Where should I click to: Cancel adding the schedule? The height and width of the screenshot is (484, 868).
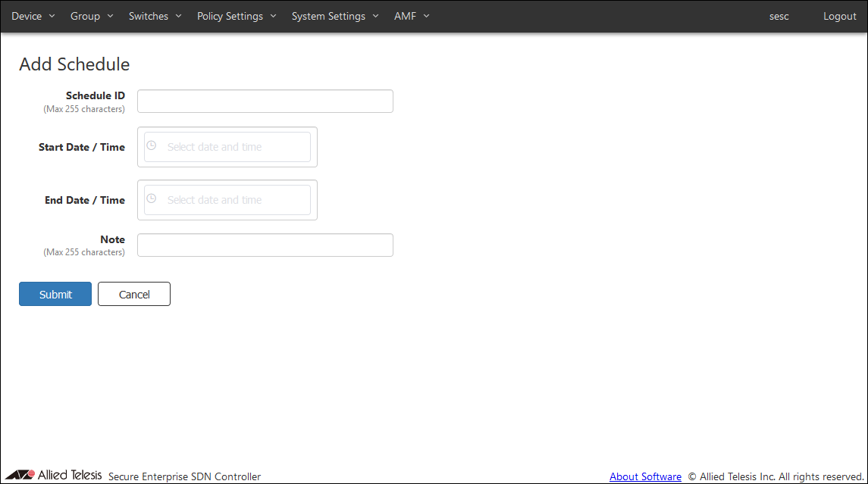point(134,294)
